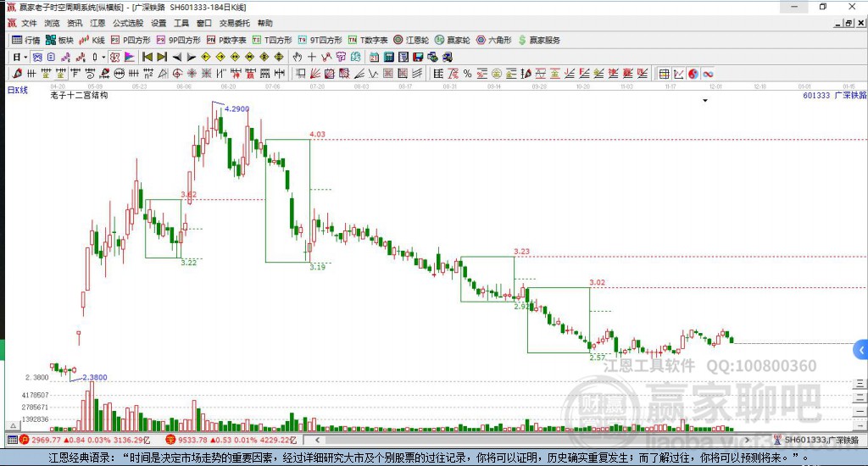This screenshot has height=466, width=868.
Task: Click the black left arrow icon
Action: click(176, 57)
